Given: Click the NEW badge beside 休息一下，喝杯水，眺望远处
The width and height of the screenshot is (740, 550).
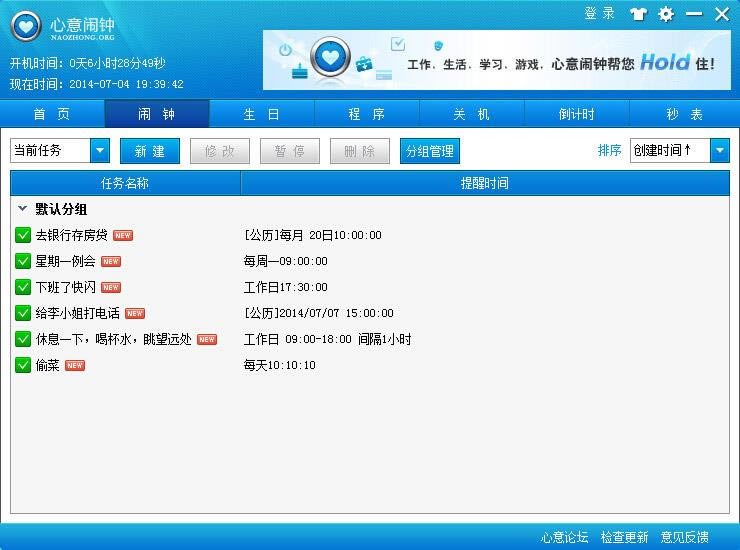Looking at the screenshot, I should (x=207, y=339).
